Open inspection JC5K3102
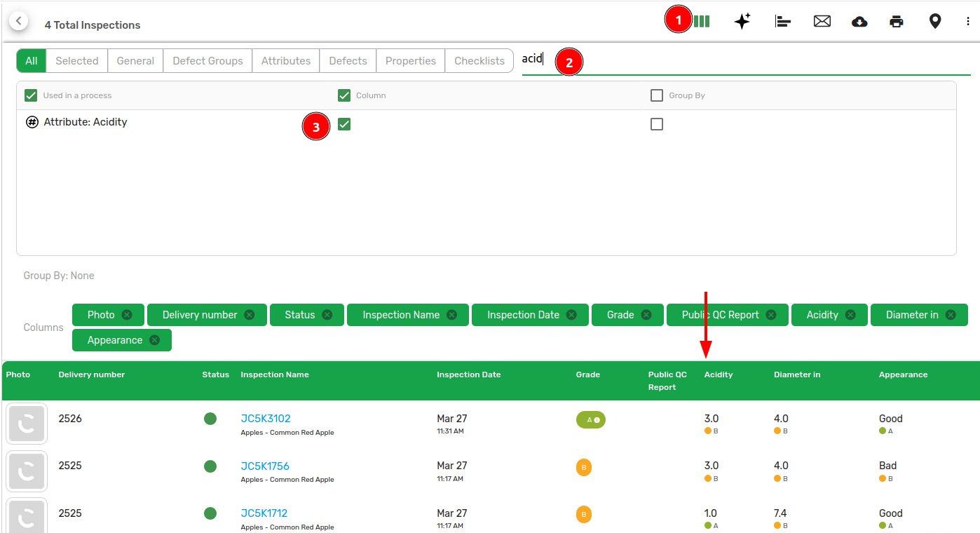Image resolution: width=980 pixels, height=533 pixels. coord(266,419)
